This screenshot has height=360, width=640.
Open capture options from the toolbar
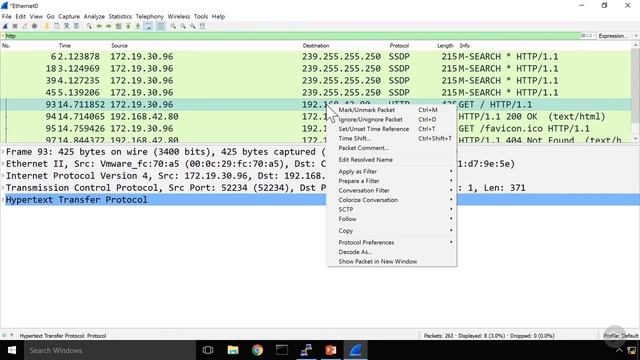click(35, 26)
